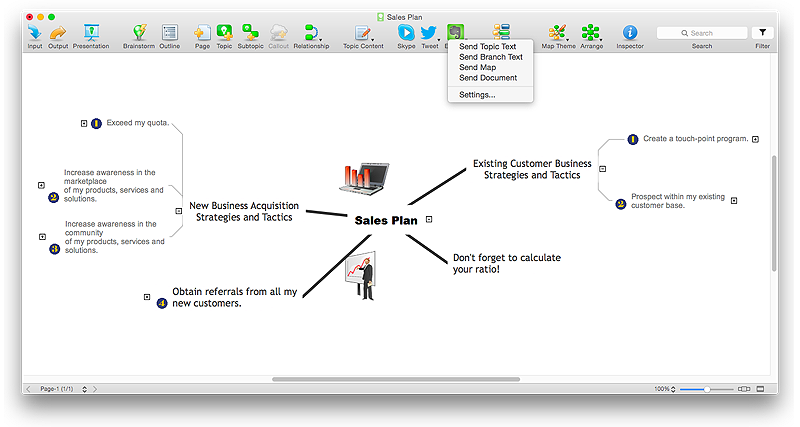
Task: Toggle expander beside touch-point program topic
Action: pyautogui.click(x=756, y=139)
